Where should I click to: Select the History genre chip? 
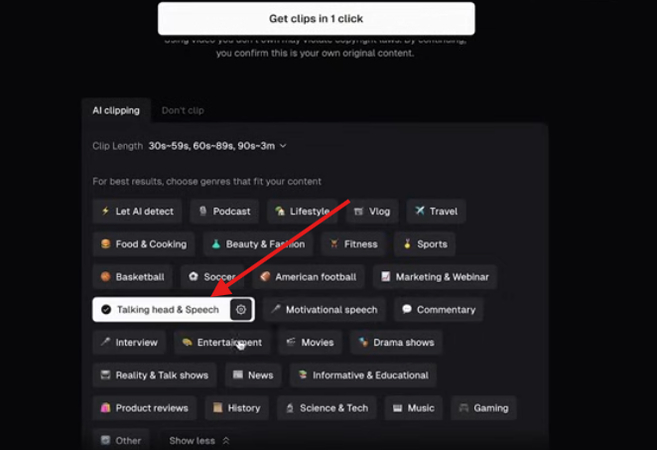[237, 408]
